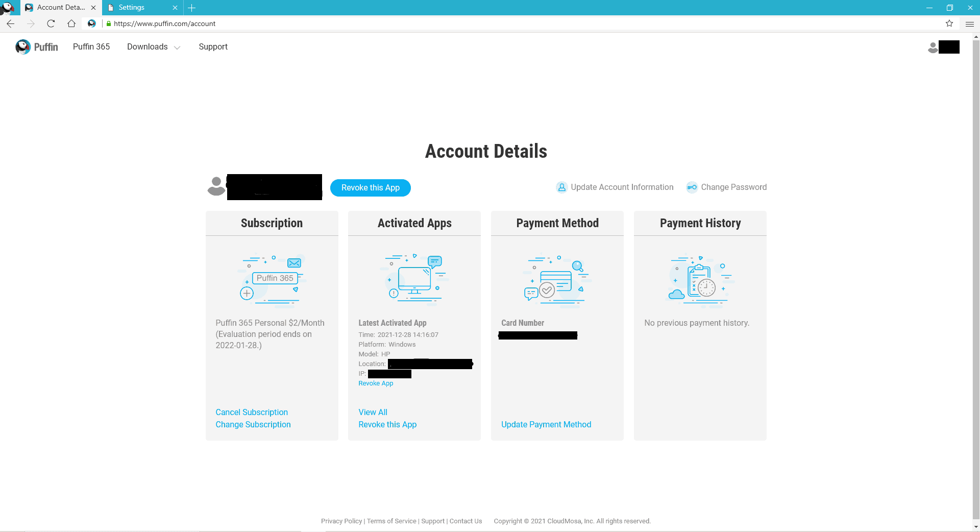Click Cancel Subscription link

tap(252, 412)
